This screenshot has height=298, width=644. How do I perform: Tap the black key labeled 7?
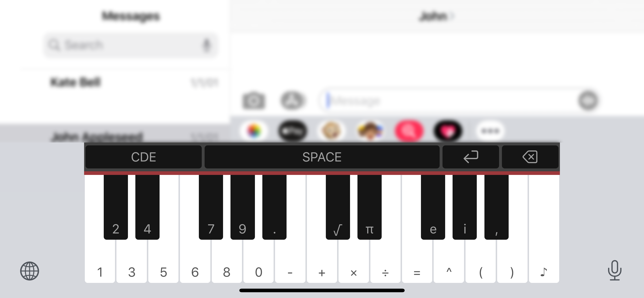click(x=211, y=207)
